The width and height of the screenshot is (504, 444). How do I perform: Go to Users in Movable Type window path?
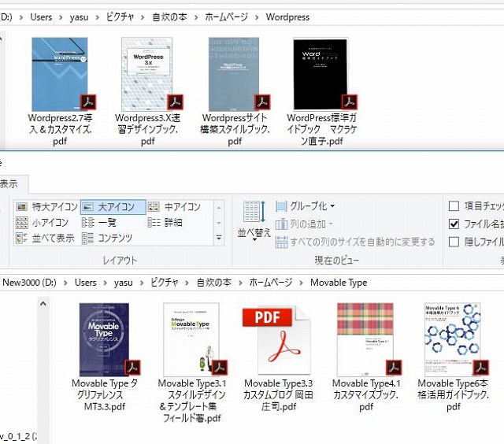(86, 283)
